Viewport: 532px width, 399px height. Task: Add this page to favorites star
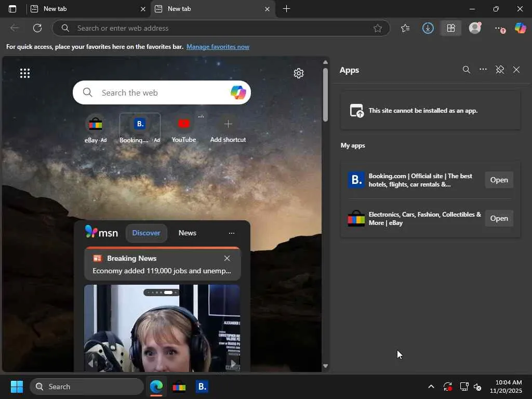[x=378, y=28]
